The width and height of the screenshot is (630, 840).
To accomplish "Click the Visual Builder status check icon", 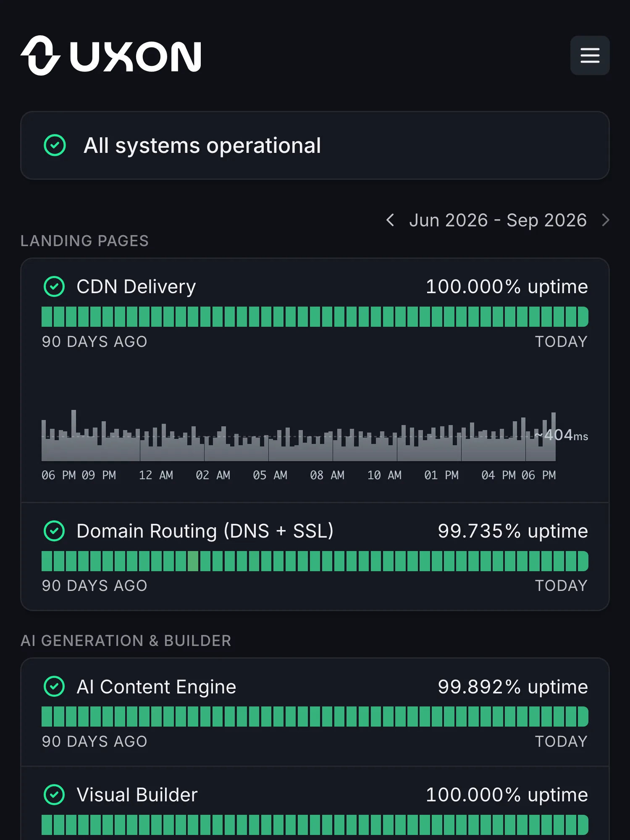I will click(54, 795).
